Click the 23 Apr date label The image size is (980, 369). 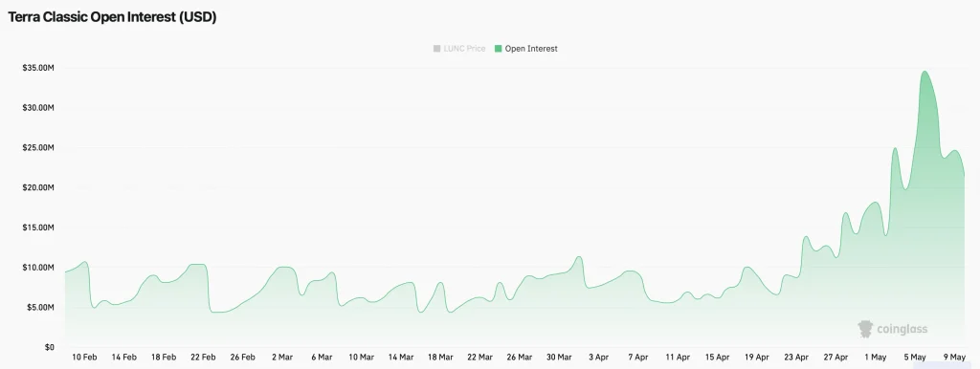coord(796,358)
